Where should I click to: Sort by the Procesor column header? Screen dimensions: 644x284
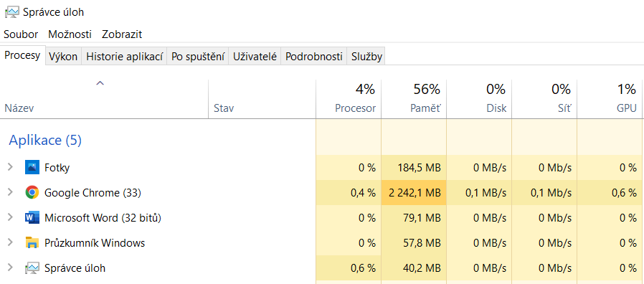pos(349,99)
